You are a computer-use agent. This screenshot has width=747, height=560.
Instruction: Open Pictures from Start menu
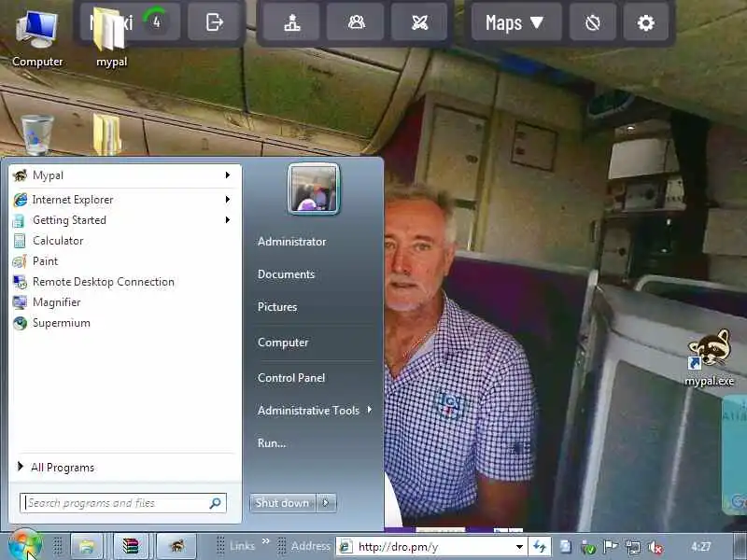[x=276, y=307]
